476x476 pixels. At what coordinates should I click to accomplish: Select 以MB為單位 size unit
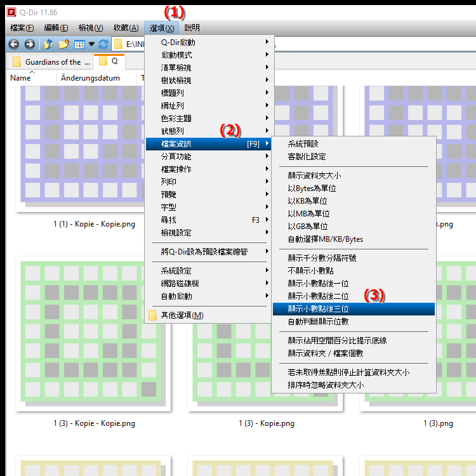(354, 214)
